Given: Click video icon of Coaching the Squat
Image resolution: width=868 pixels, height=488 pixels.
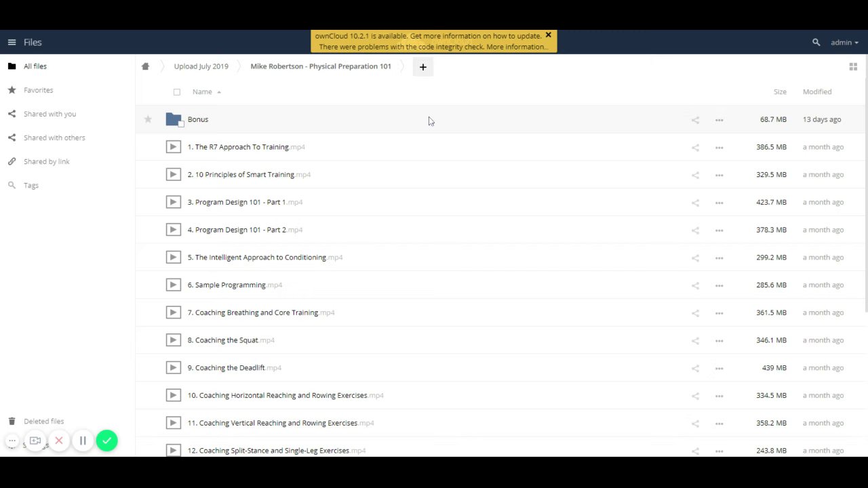Looking at the screenshot, I should (x=174, y=340).
